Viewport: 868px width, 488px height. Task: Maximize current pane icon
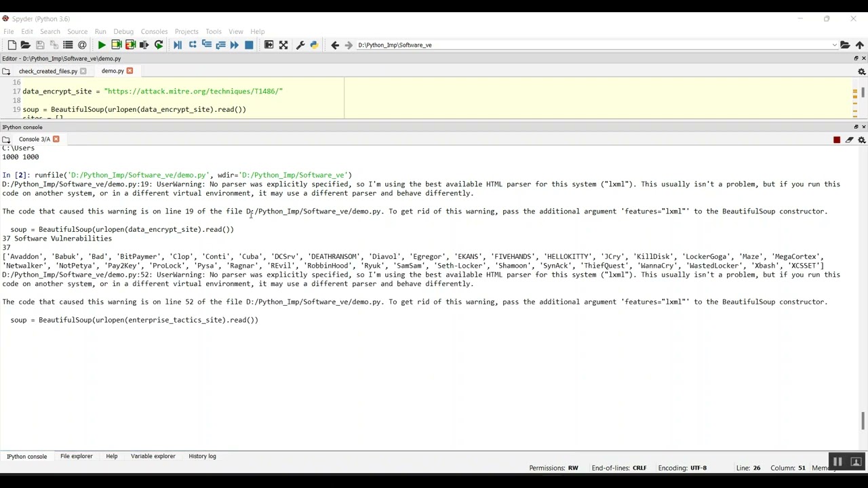[269, 45]
